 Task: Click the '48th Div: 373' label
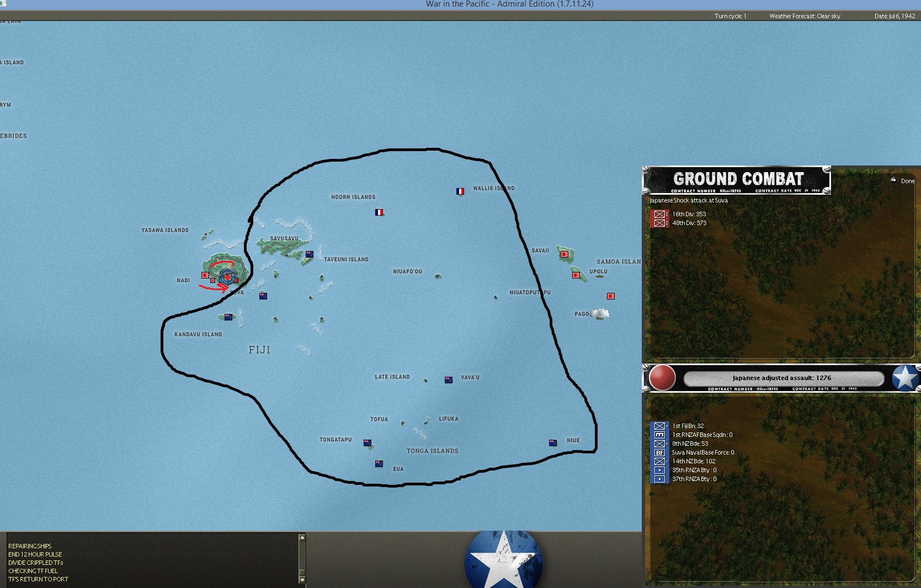coord(689,223)
